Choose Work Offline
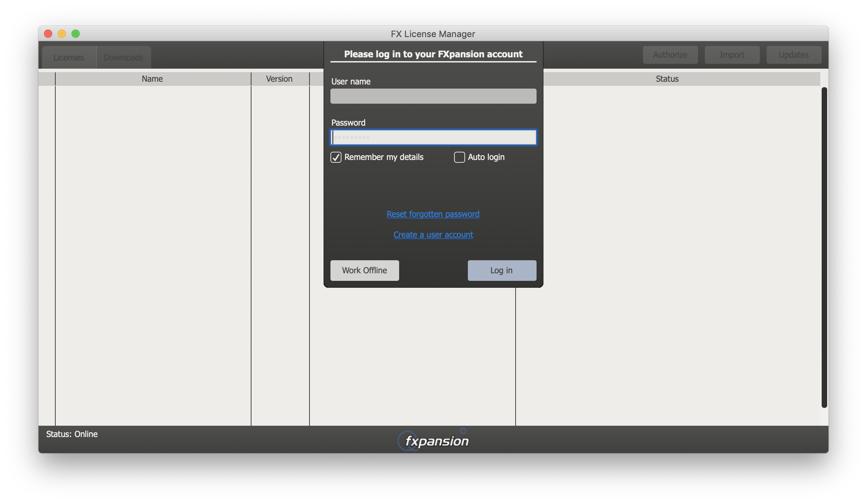The height and width of the screenshot is (504, 867). pyautogui.click(x=364, y=270)
